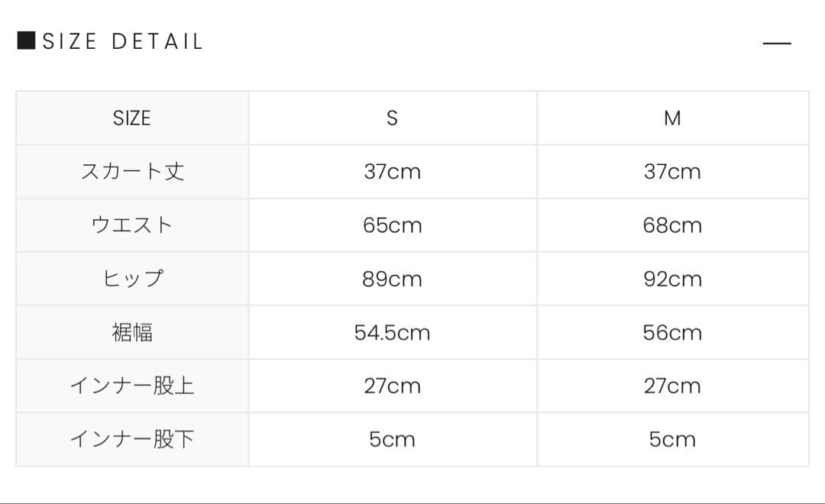Click the 56cm hem width value

(x=672, y=332)
